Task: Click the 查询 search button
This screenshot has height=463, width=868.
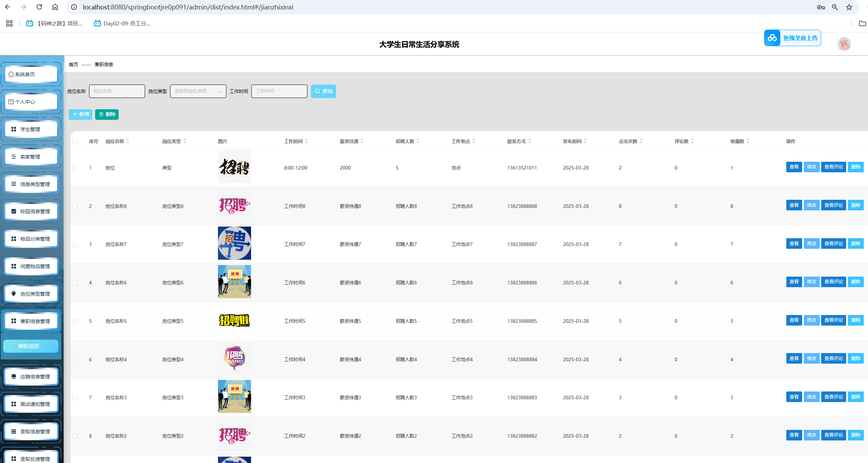Action: coord(323,91)
